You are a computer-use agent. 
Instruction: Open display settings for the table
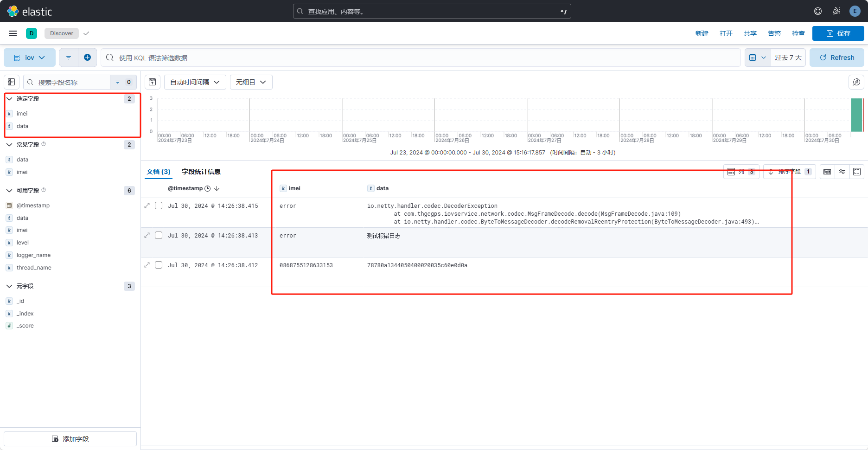pos(842,172)
